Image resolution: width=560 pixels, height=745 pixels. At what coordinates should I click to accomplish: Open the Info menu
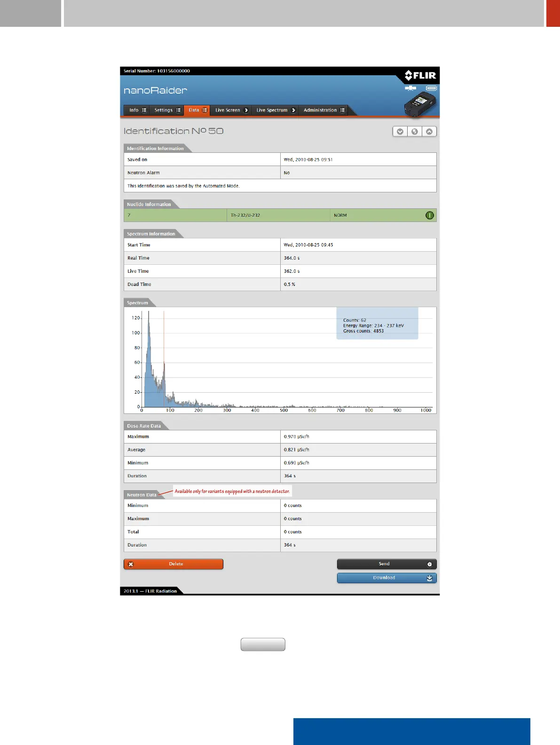click(137, 110)
